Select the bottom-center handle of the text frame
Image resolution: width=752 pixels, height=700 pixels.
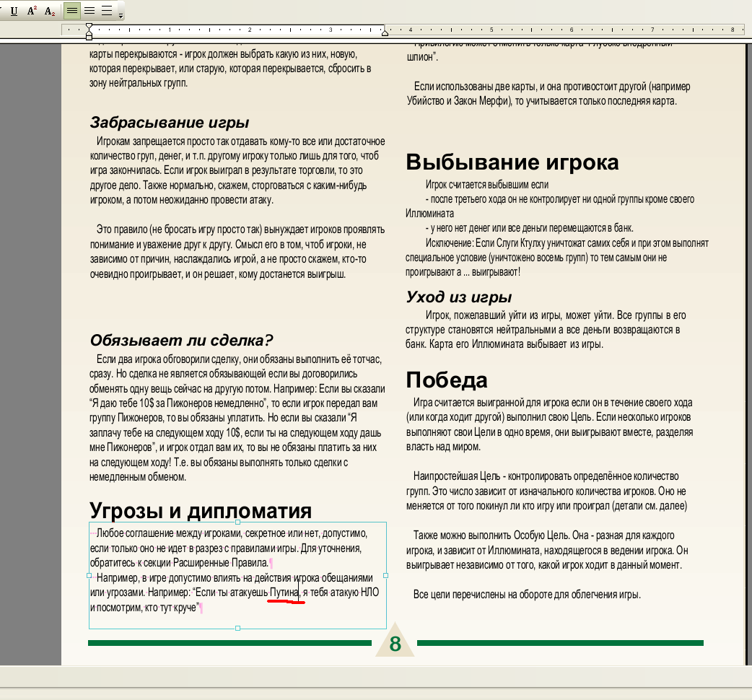coord(238,628)
